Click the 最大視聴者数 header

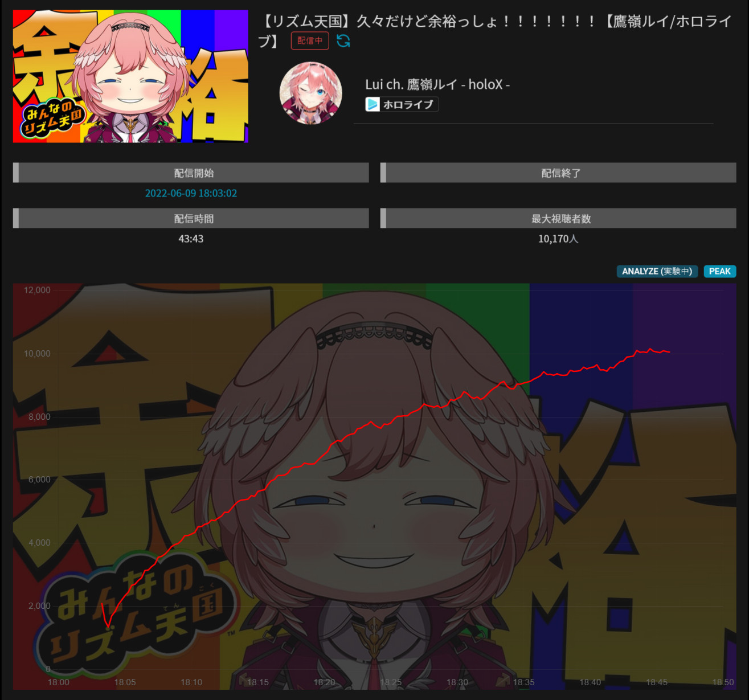558,218
